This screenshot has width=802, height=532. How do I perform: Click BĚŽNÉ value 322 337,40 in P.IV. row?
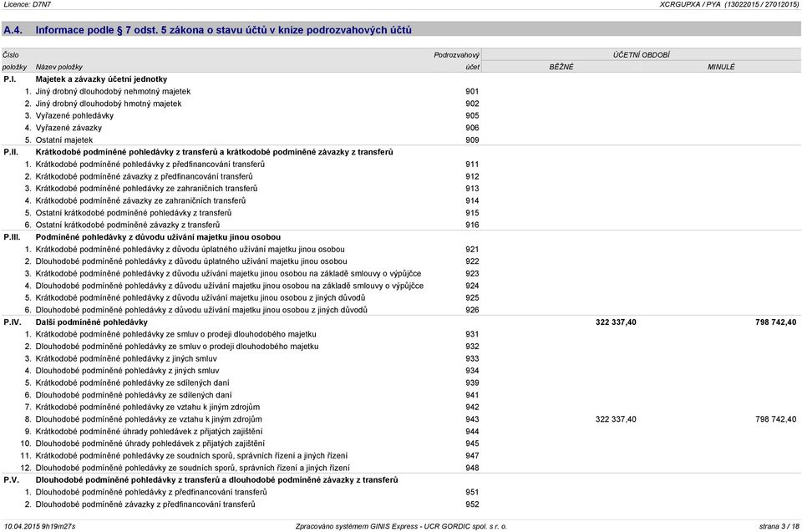pos(616,322)
